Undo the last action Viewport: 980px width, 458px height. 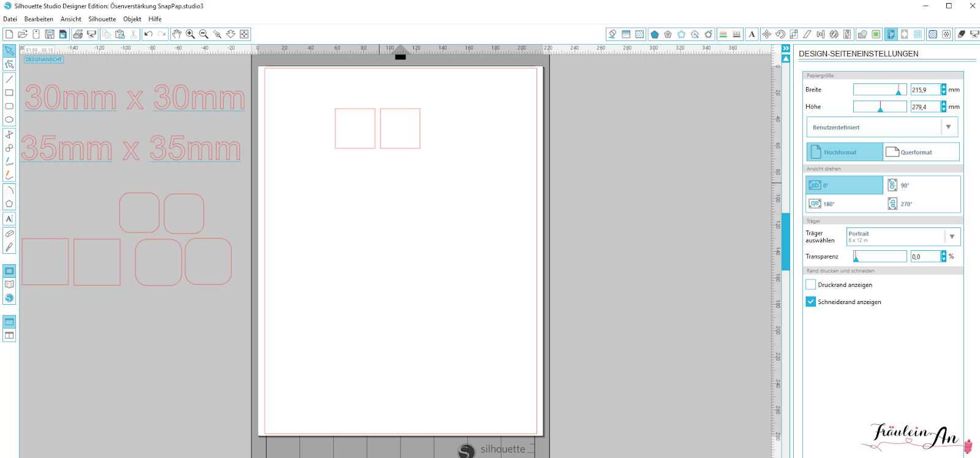pyautogui.click(x=148, y=34)
